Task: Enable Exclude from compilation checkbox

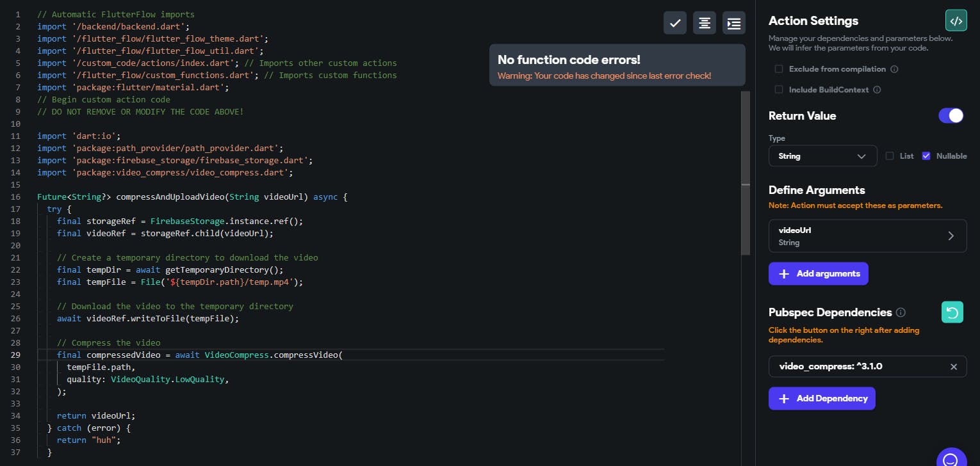Action: point(779,69)
